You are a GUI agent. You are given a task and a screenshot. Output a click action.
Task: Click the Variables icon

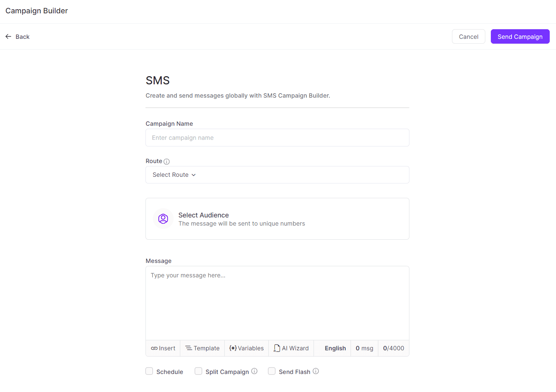[233, 348]
